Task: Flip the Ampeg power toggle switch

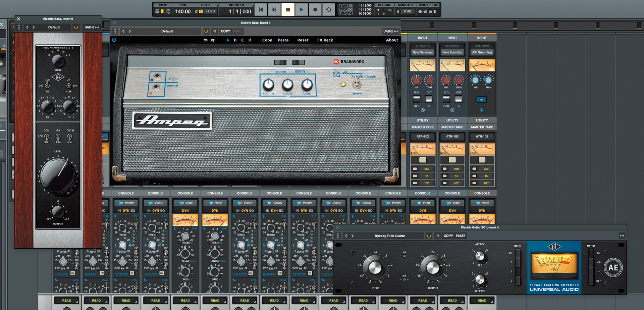Action: coord(358,83)
